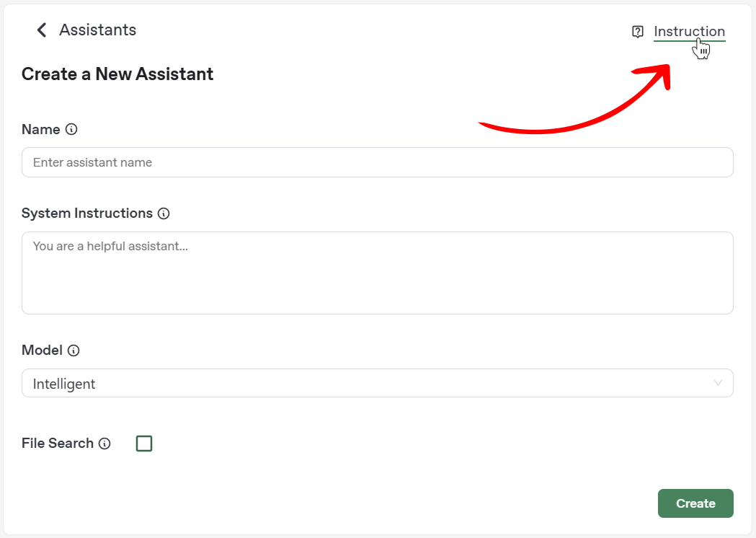
Task: Click into the System Instructions text area
Action: coord(378,273)
